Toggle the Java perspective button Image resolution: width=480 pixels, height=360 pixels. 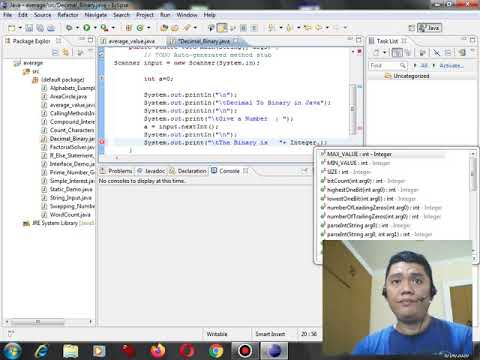430,28
